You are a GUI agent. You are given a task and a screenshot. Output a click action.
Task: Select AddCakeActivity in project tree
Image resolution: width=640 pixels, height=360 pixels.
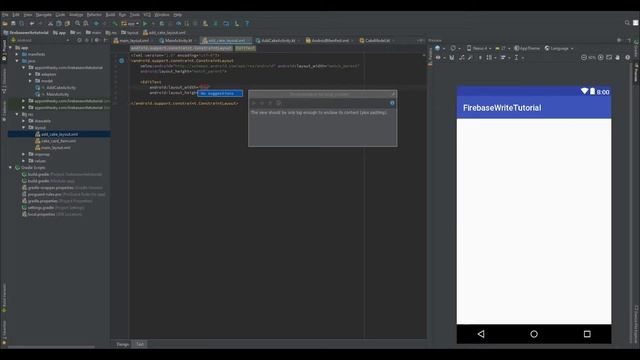pyautogui.click(x=60, y=88)
